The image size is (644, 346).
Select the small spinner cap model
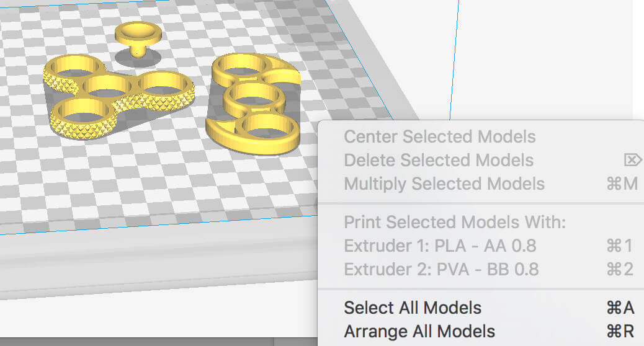138,38
